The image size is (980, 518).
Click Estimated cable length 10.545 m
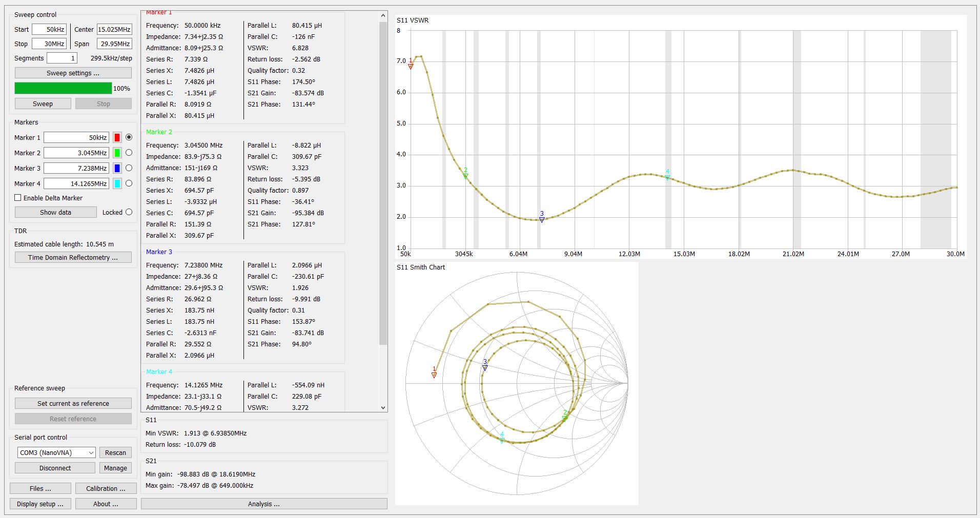pyautogui.click(x=64, y=244)
